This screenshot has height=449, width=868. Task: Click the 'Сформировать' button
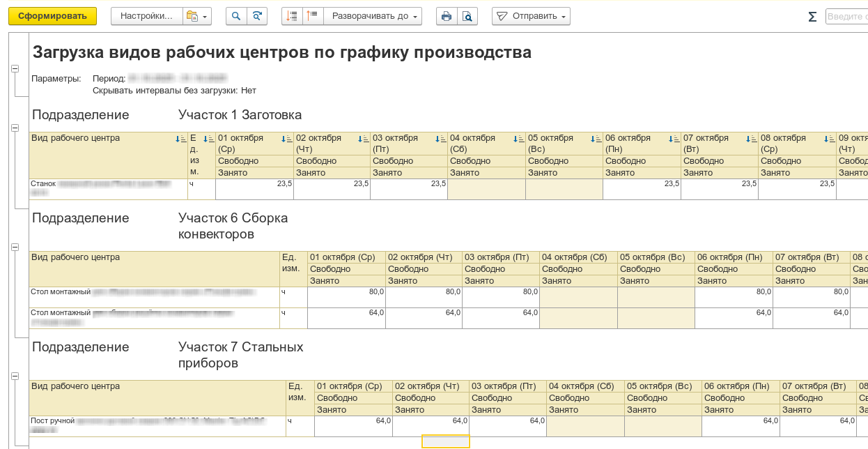click(52, 16)
